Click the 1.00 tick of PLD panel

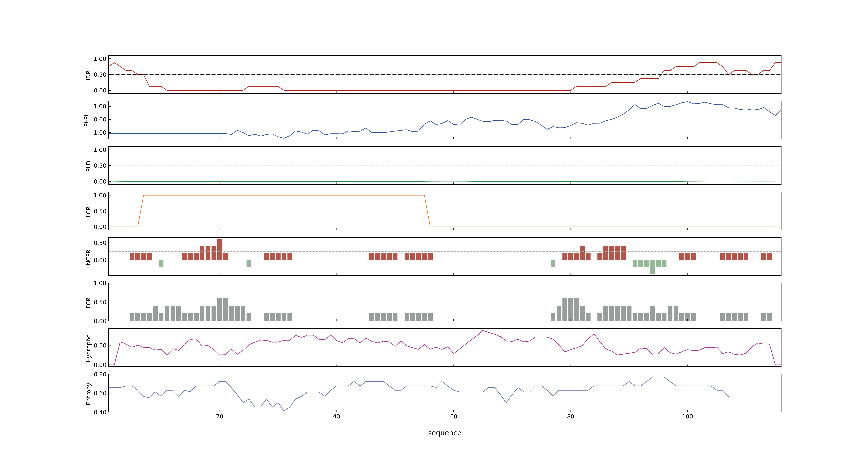(x=100, y=150)
